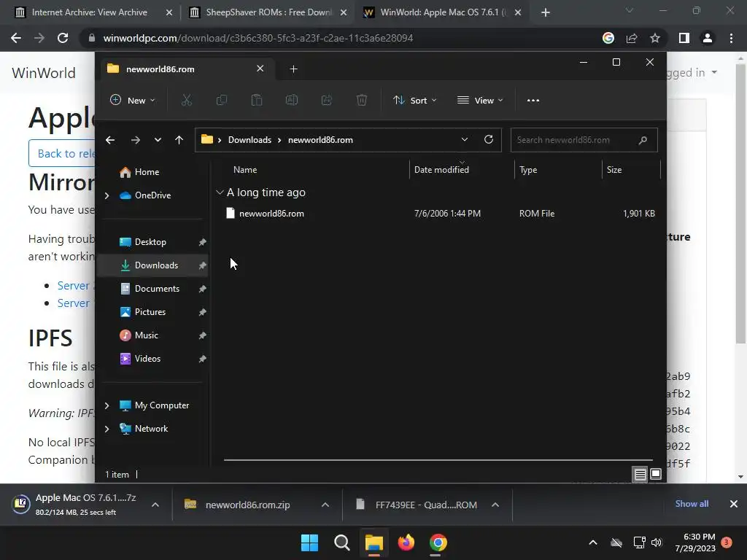The width and height of the screenshot is (747, 560).
Task: Go back in File Explorer
Action: [x=110, y=140]
